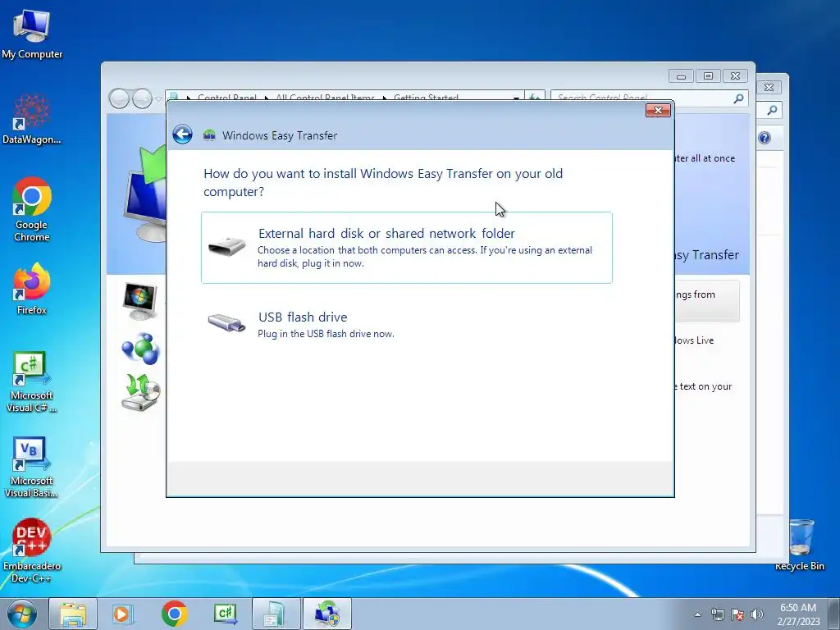
Task: Click the search magnifier in rear window
Action: 772,110
